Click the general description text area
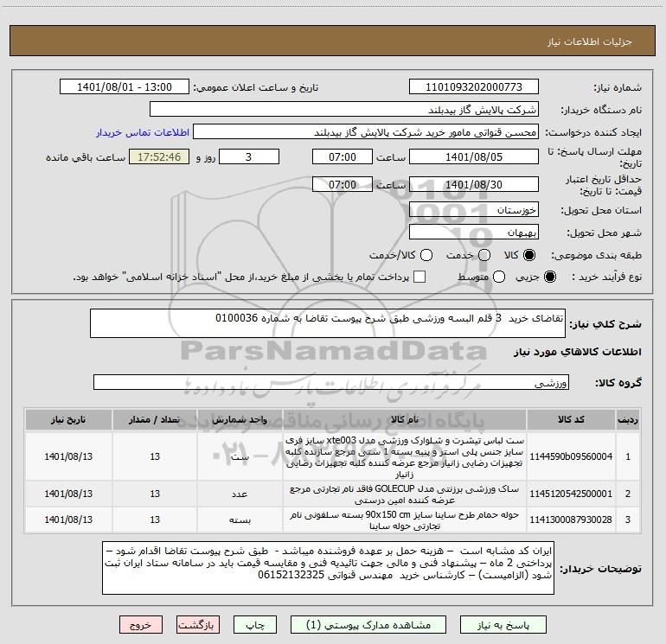 coord(328,323)
